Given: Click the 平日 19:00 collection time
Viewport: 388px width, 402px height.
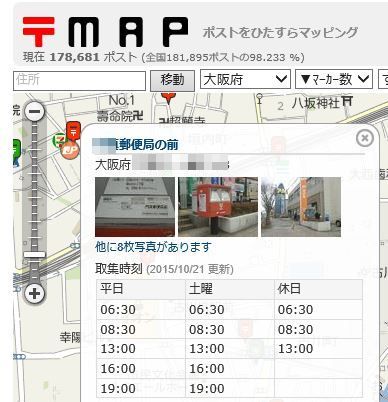Looking at the screenshot, I should pos(118,388).
